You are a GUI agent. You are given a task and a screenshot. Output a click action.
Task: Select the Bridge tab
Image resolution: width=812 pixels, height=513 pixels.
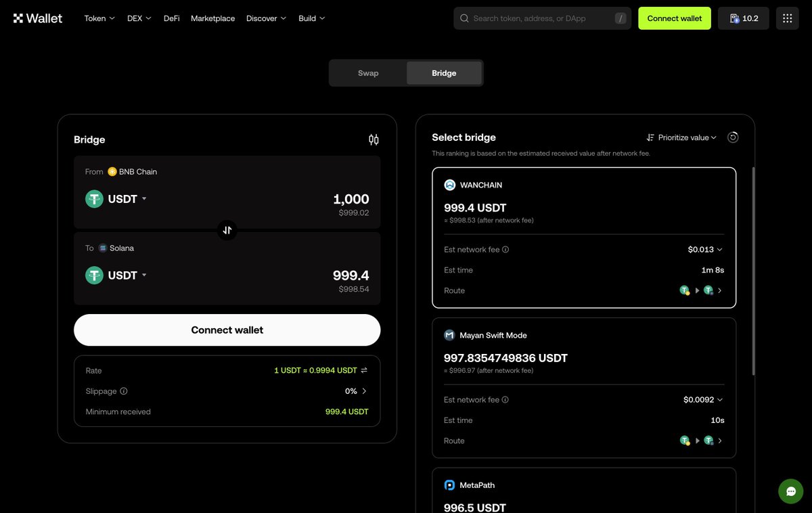[x=444, y=72]
